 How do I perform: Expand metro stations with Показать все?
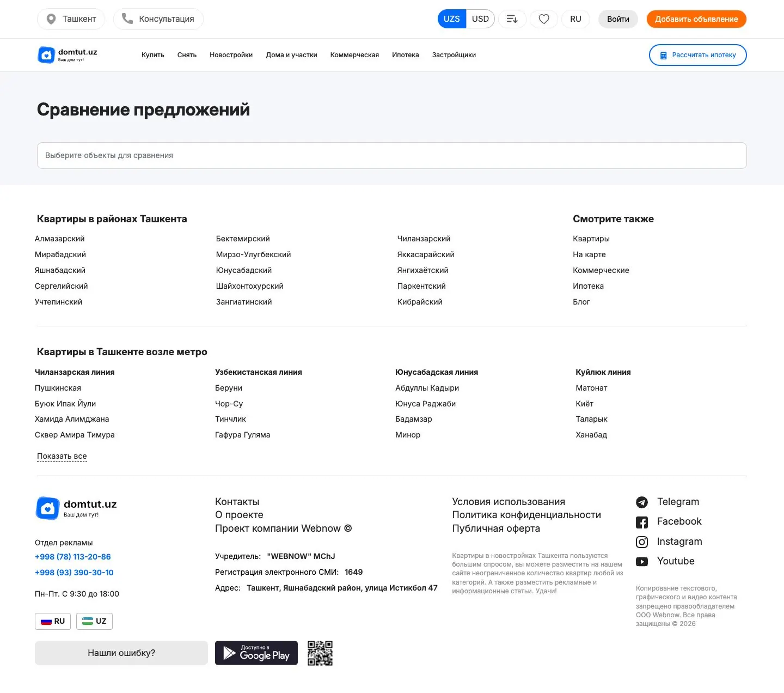[62, 457]
